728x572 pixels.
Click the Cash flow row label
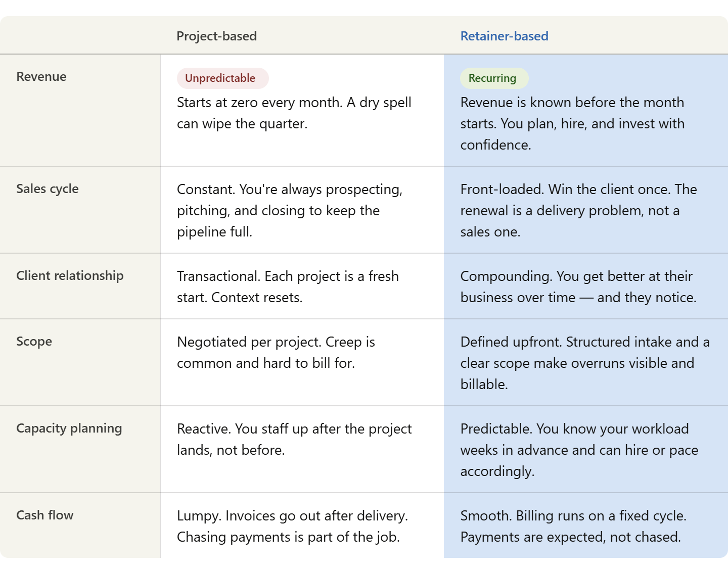pyautogui.click(x=45, y=515)
